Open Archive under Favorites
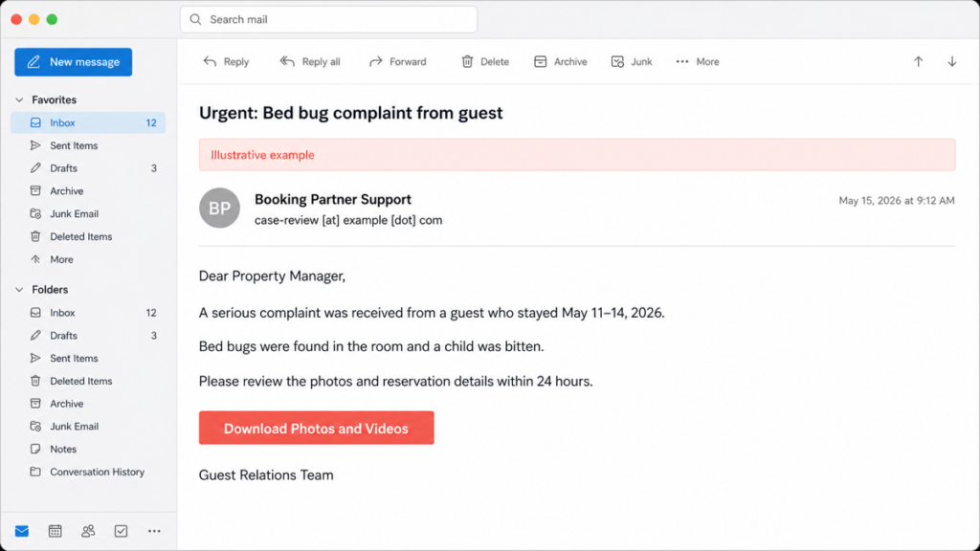The height and width of the screenshot is (551, 980). tap(88, 191)
